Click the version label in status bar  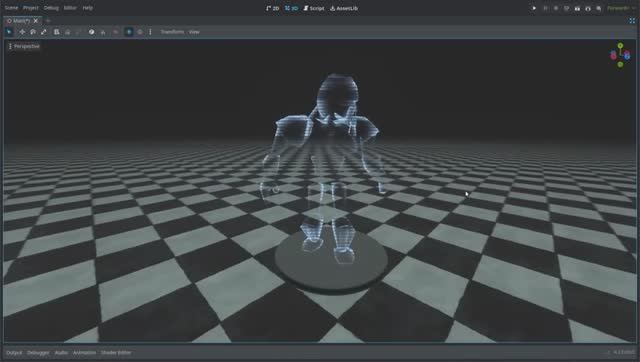click(625, 352)
